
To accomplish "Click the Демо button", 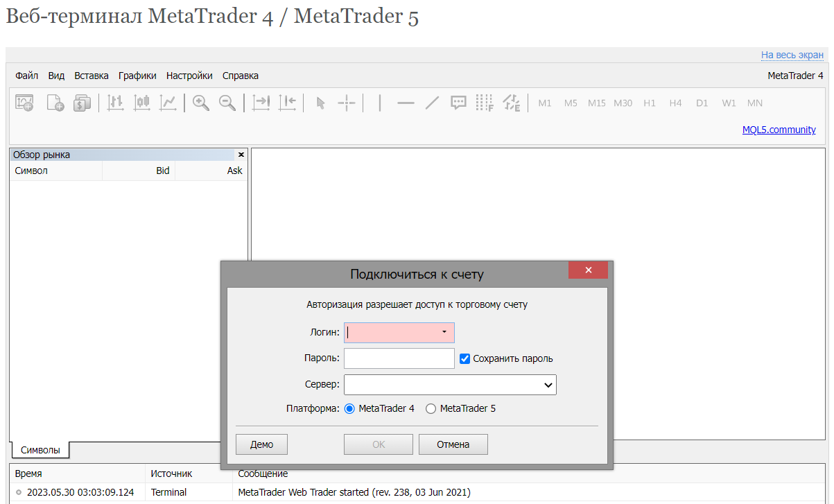I will coord(261,444).
